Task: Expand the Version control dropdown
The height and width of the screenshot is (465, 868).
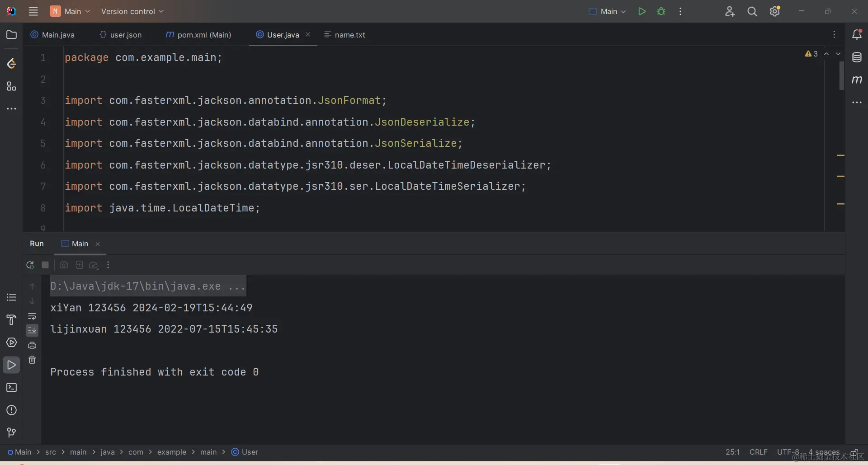Action: coord(132,11)
